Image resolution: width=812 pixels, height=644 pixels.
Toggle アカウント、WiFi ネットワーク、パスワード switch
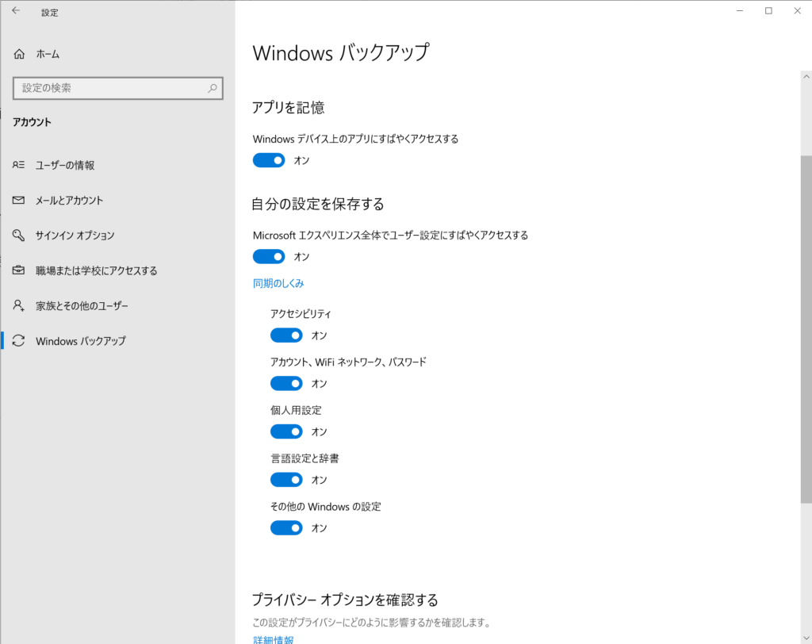click(286, 383)
